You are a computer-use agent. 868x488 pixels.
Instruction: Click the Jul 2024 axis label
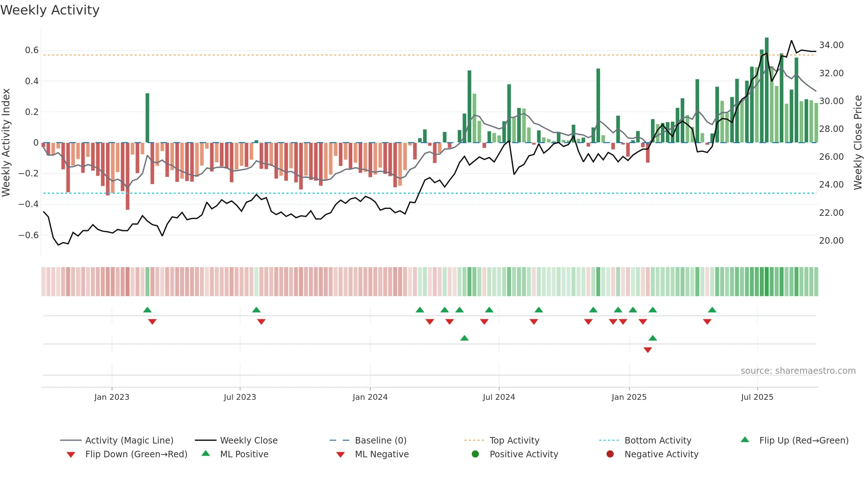click(x=499, y=397)
